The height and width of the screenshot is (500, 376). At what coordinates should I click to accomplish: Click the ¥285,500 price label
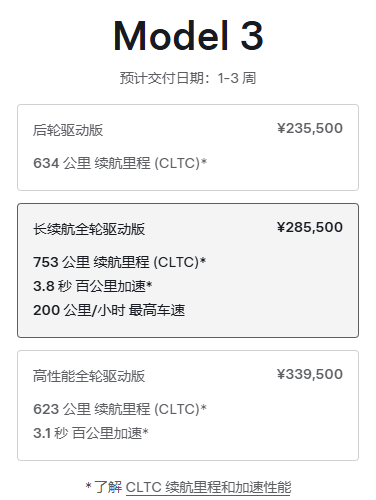tap(310, 227)
